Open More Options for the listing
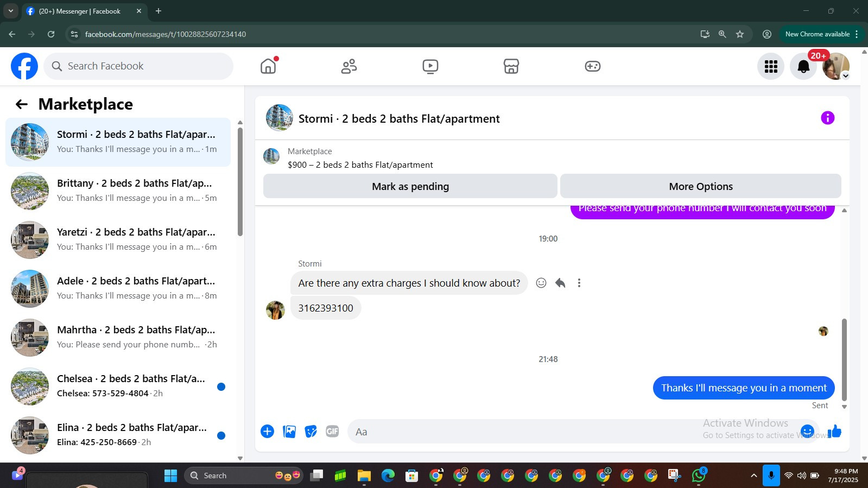This screenshot has height=488, width=868. point(701,186)
